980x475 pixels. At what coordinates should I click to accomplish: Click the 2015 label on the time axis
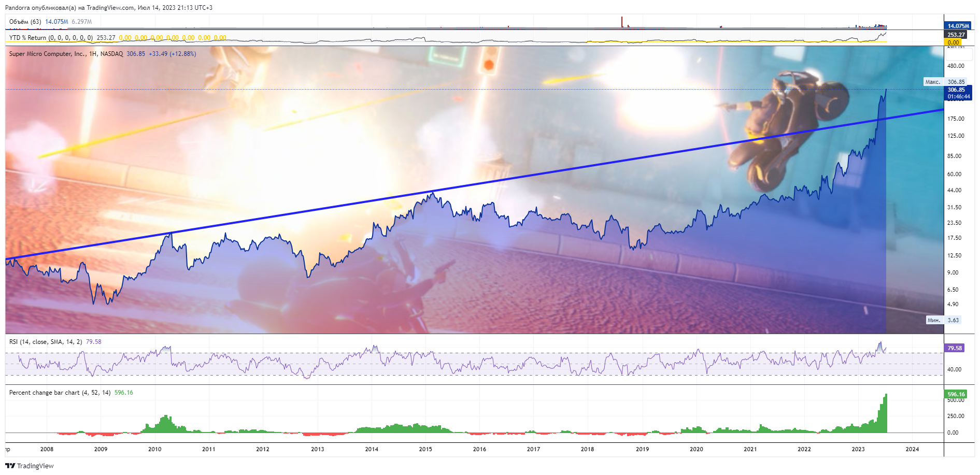point(425,449)
